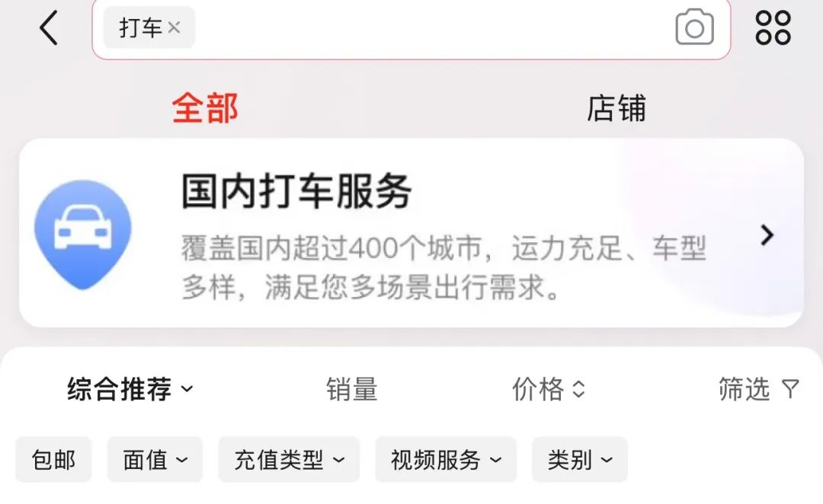Image resolution: width=823 pixels, height=504 pixels.
Task: Switch to the 全部 tab
Action: 205,109
